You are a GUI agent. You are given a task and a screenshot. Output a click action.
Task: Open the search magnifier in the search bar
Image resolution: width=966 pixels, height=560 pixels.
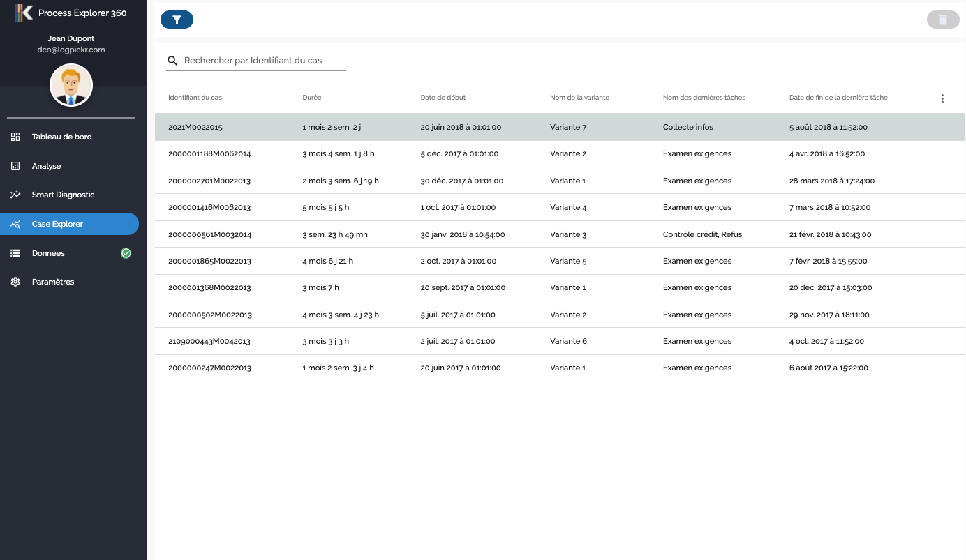tap(172, 61)
